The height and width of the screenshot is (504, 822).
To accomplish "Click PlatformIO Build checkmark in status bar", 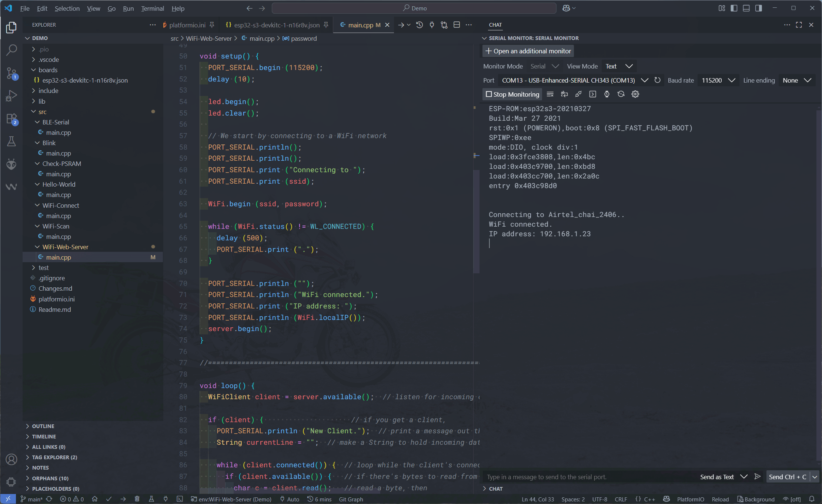I will [x=109, y=499].
